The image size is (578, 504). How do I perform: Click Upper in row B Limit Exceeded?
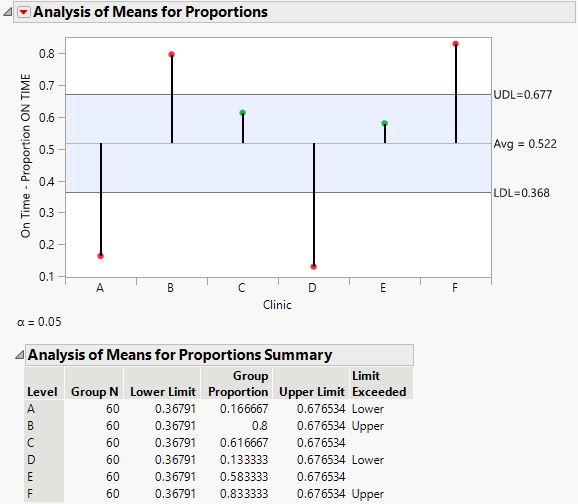[368, 426]
